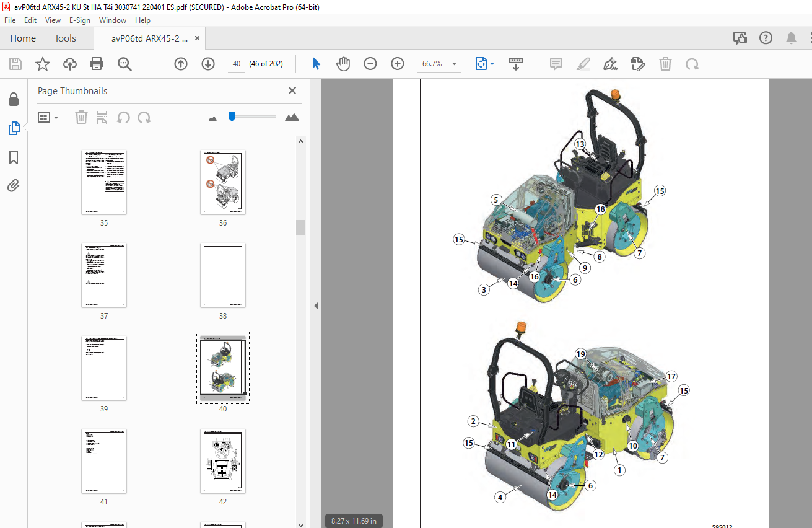Open the sign document pen icon
Image resolution: width=812 pixels, height=528 pixels.
pos(611,64)
